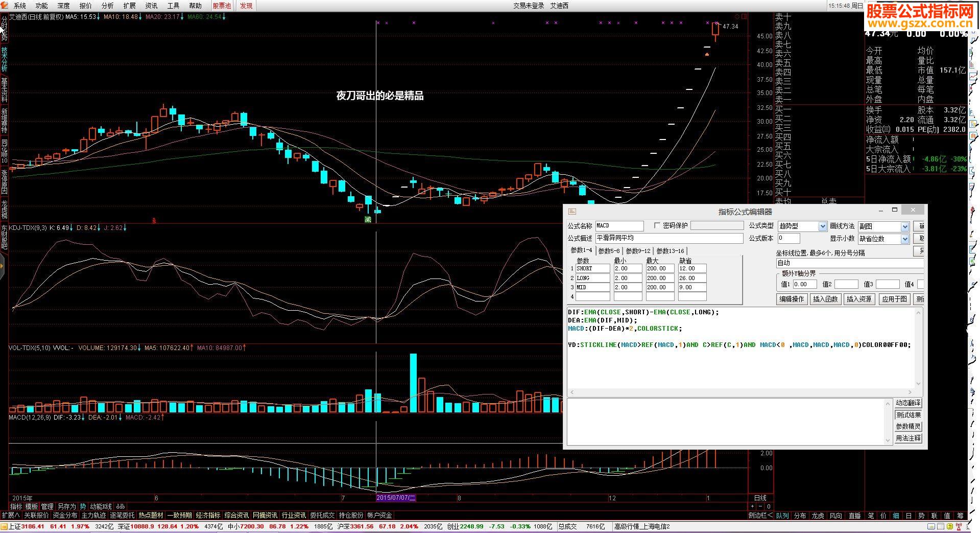Click the 发现 toolbar button
980x533 pixels.
tap(246, 6)
